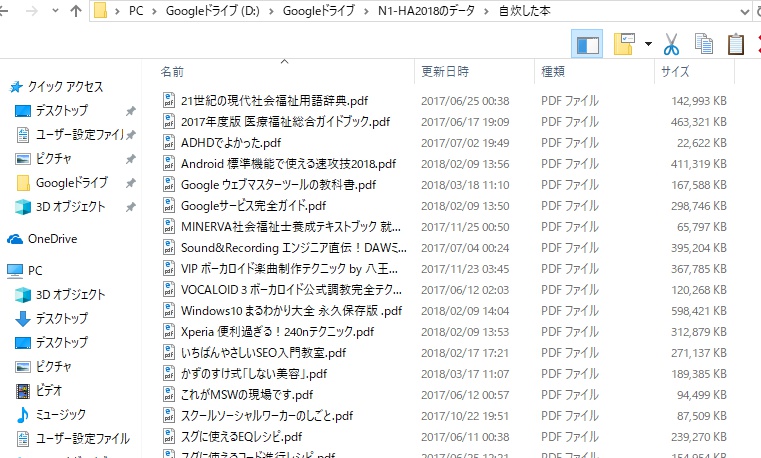The height and width of the screenshot is (458, 761).
Task: Select Android 標準機能で使える速攻技2018.pdf
Action: pyautogui.click(x=288, y=164)
